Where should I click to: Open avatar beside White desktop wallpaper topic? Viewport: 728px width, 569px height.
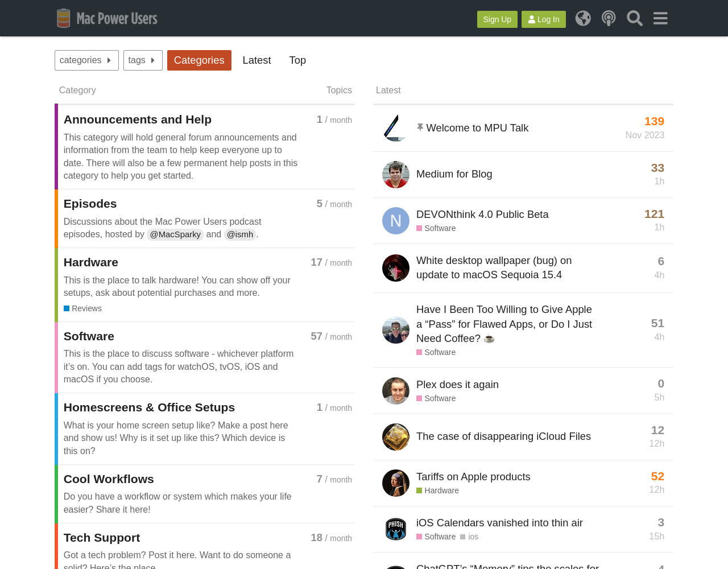[x=396, y=268]
